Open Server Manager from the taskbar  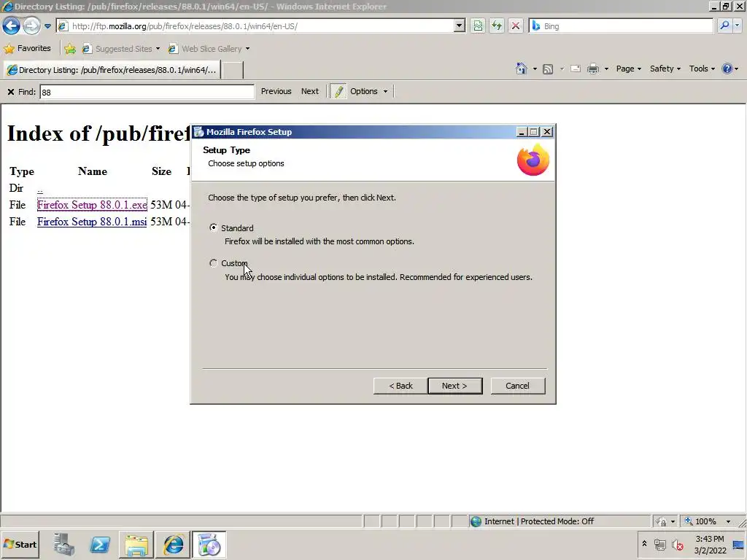[x=63, y=544]
